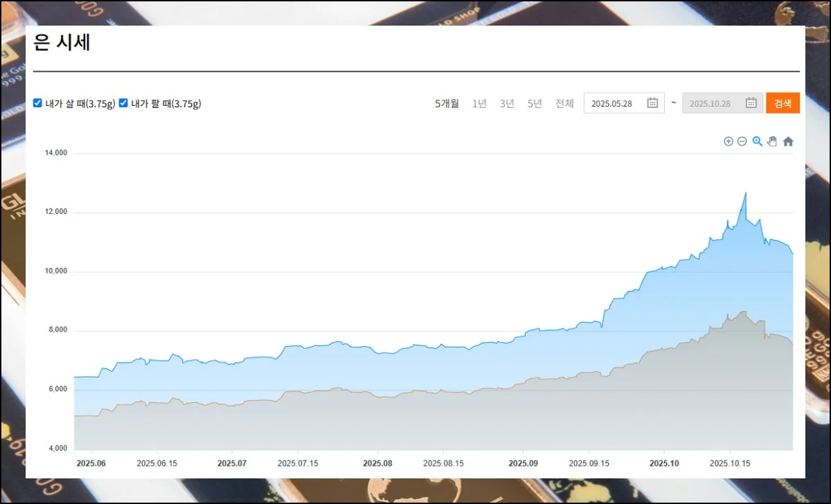
Task: Open calendar icon for end date
Action: pos(751,103)
